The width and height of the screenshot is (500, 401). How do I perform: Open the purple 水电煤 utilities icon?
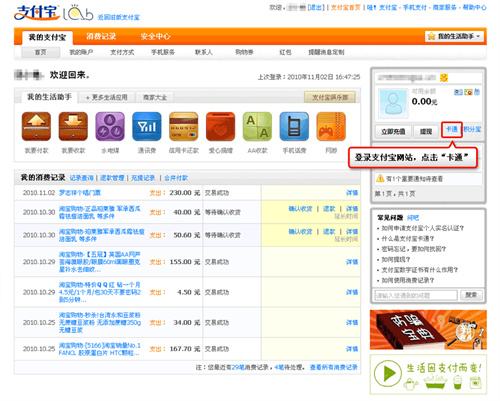[110, 126]
